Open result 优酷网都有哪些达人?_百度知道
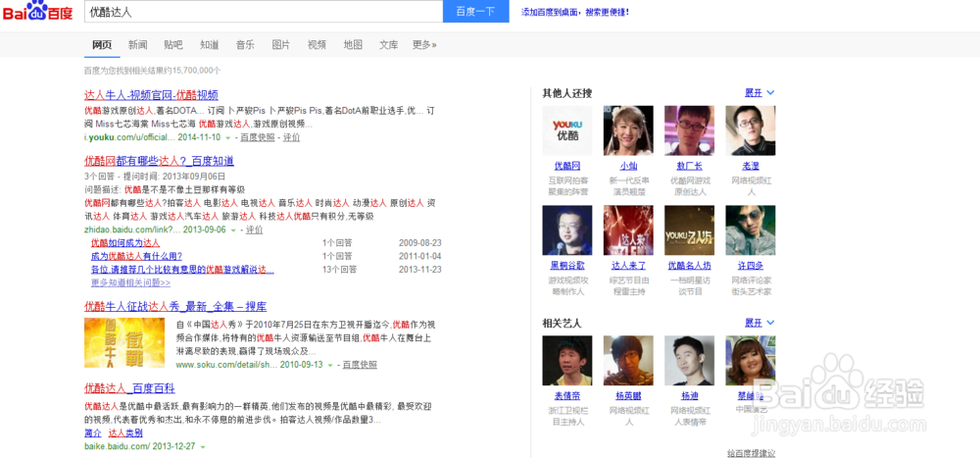This screenshot has width=980, height=458. (x=159, y=161)
